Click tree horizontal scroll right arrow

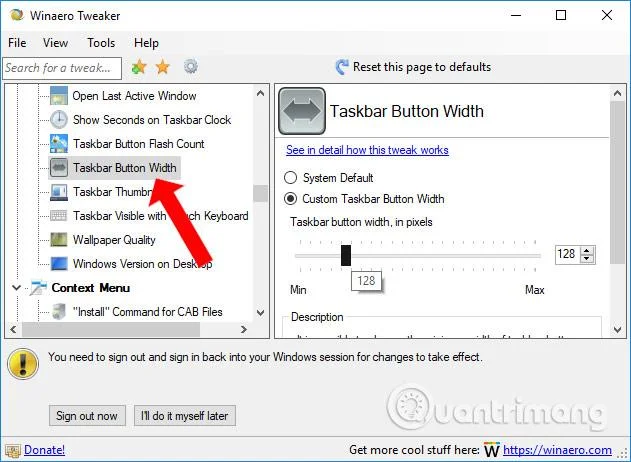point(243,330)
